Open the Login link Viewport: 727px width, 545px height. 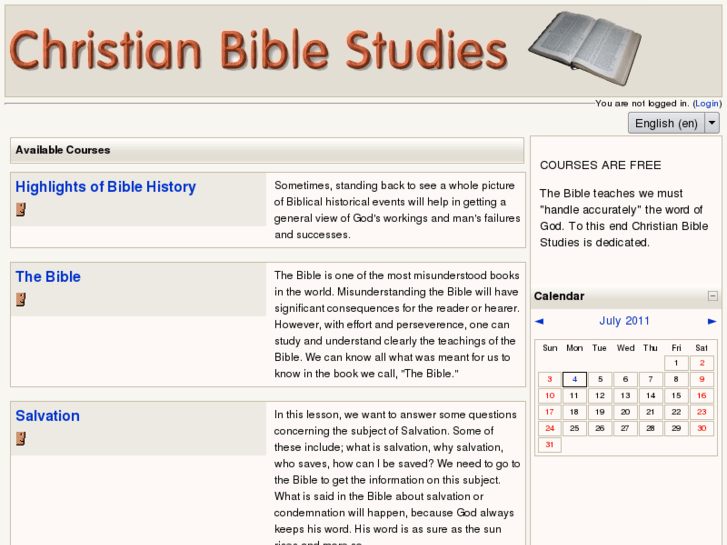tap(707, 103)
